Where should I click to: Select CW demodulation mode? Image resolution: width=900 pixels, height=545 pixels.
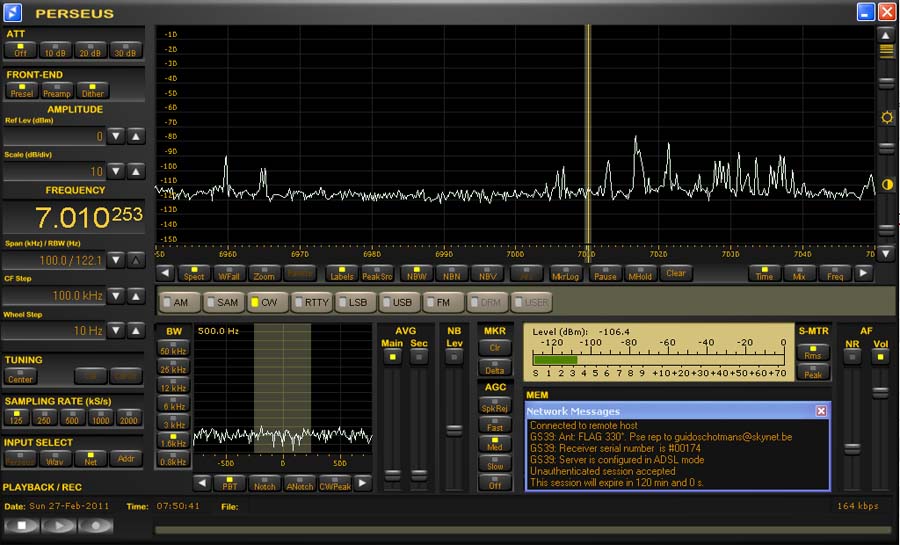[x=267, y=302]
